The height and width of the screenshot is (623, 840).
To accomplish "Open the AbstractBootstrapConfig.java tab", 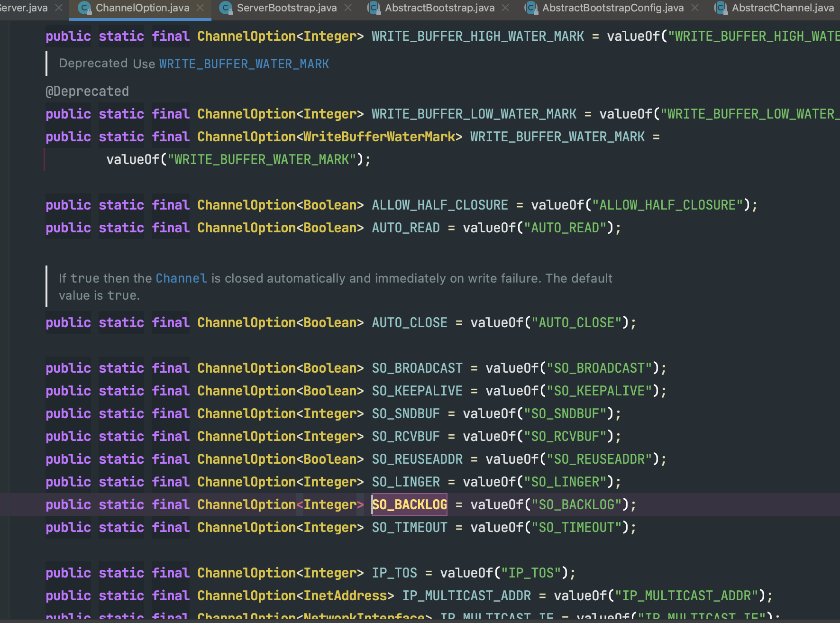I will (x=613, y=8).
